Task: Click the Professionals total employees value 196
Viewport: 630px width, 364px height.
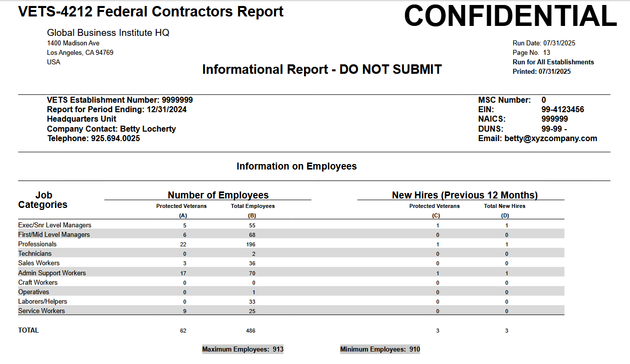Action: coord(251,244)
